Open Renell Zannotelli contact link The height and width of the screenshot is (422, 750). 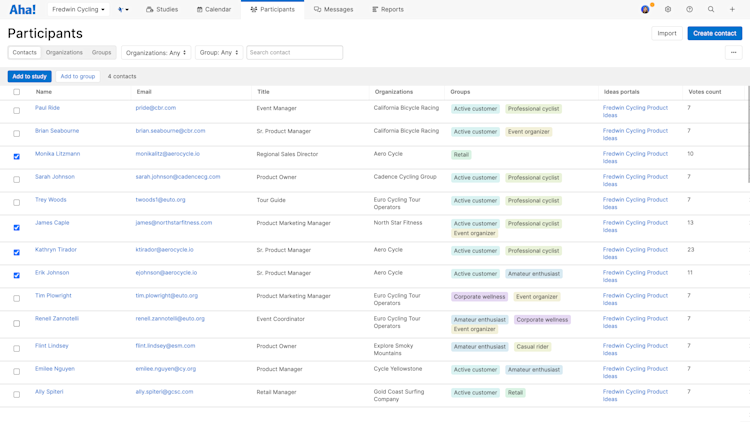(x=56, y=318)
